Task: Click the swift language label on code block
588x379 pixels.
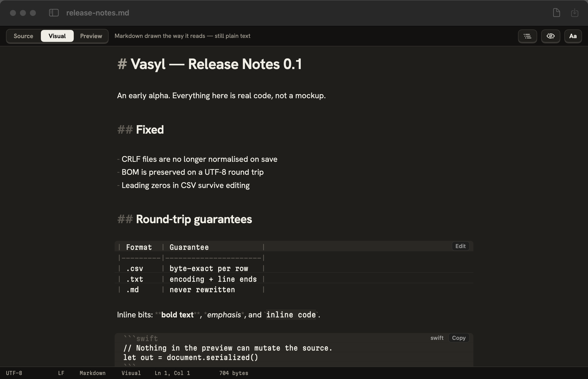Action: [437, 338]
